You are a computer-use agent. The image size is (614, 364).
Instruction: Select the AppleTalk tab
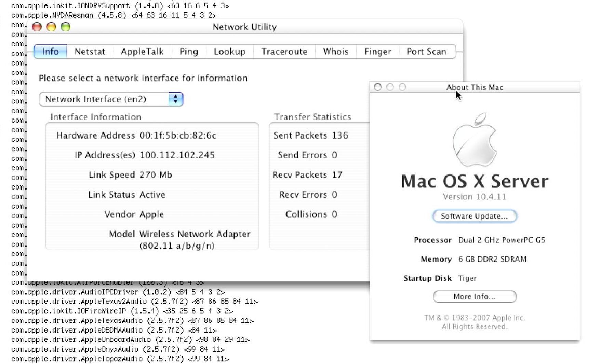[x=142, y=52]
